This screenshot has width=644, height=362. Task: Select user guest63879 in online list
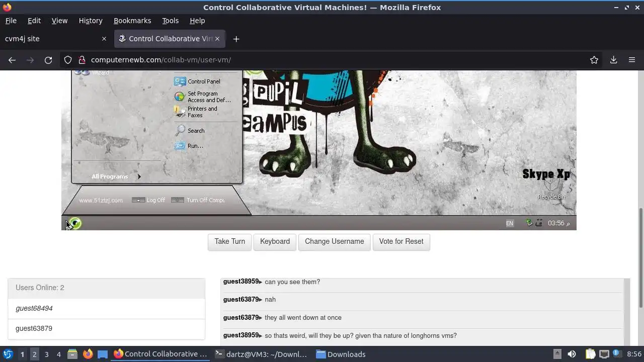tap(106, 328)
